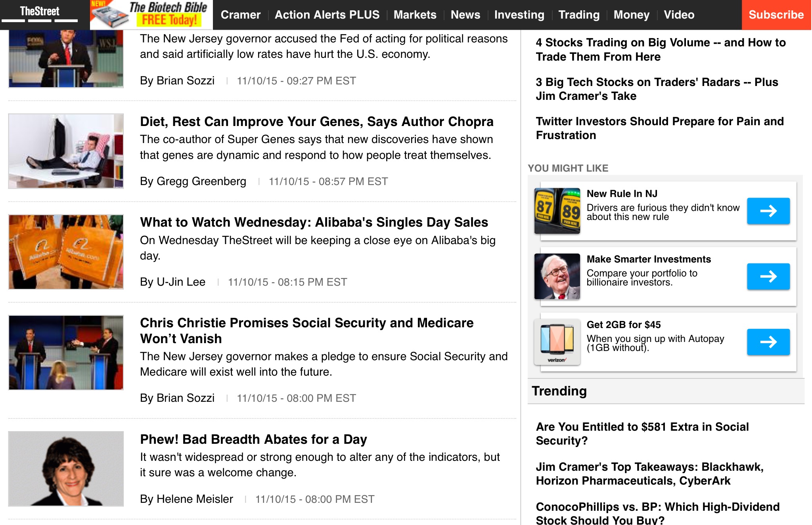
Task: Open 3 Big Tech Stocks on Traders' Radars
Action: pos(657,89)
